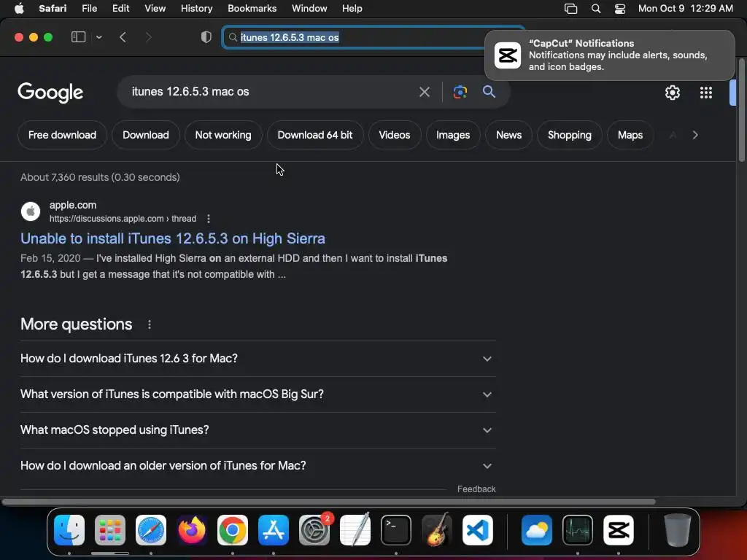Open the History menu
The height and width of the screenshot is (560, 747).
[196, 9]
